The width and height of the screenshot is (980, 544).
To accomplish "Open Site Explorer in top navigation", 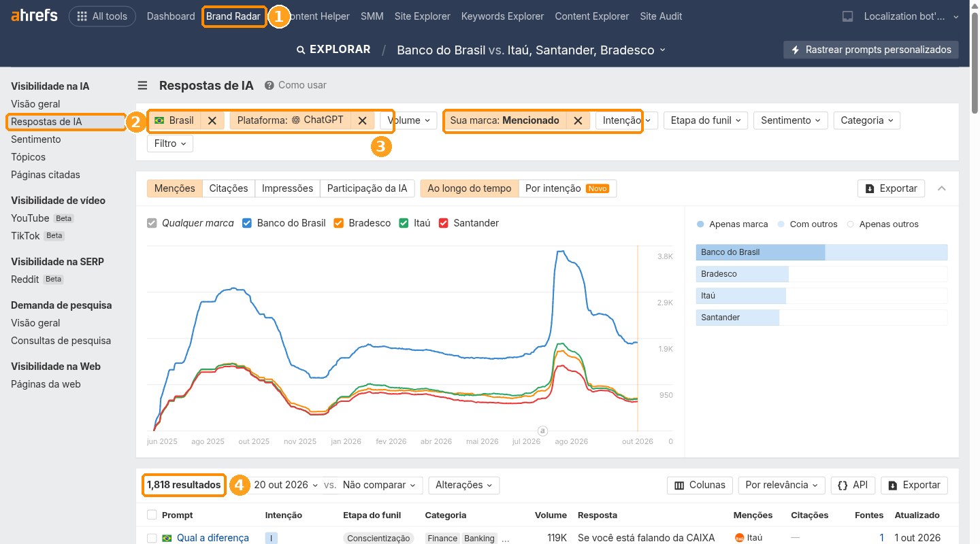I will [423, 16].
